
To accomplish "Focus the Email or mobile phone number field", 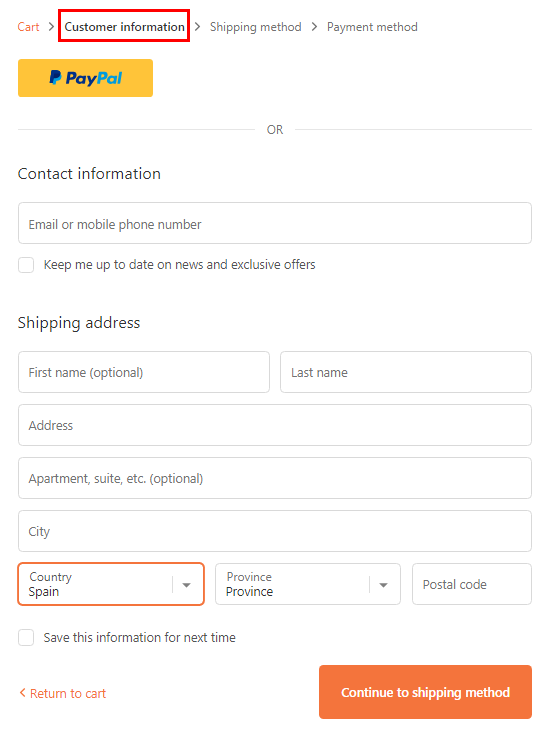I will click(x=275, y=223).
